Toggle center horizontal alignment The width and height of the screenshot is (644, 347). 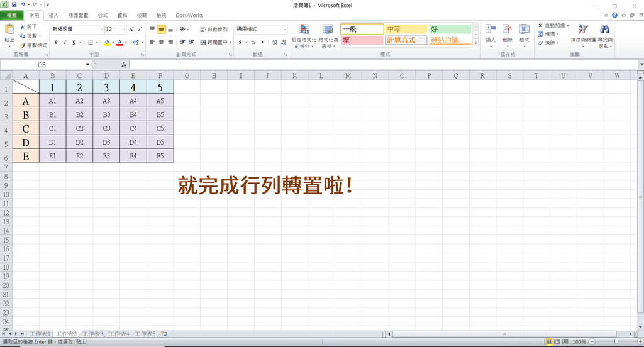point(161,42)
